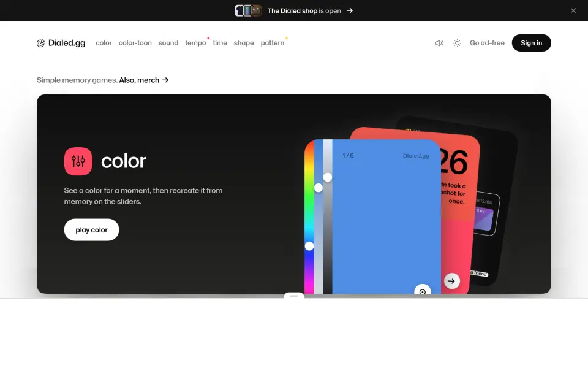
Task: Click the banner arrow icon
Action: coord(350,10)
